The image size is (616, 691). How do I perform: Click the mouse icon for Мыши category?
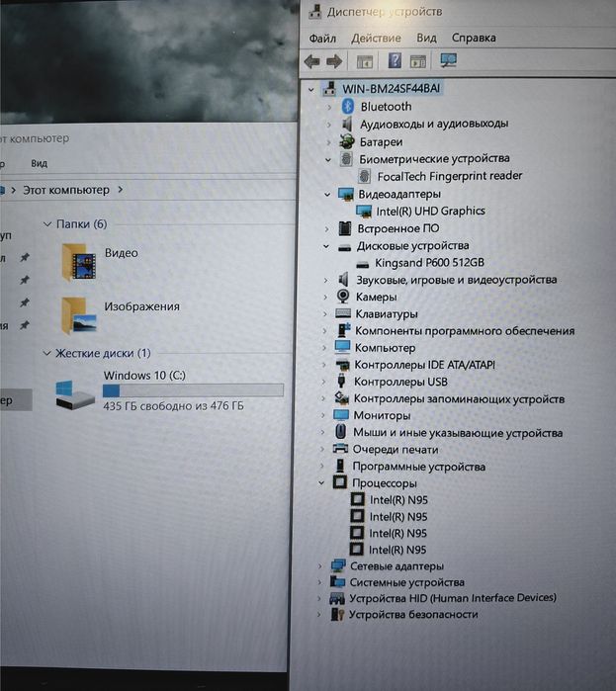pos(340,432)
